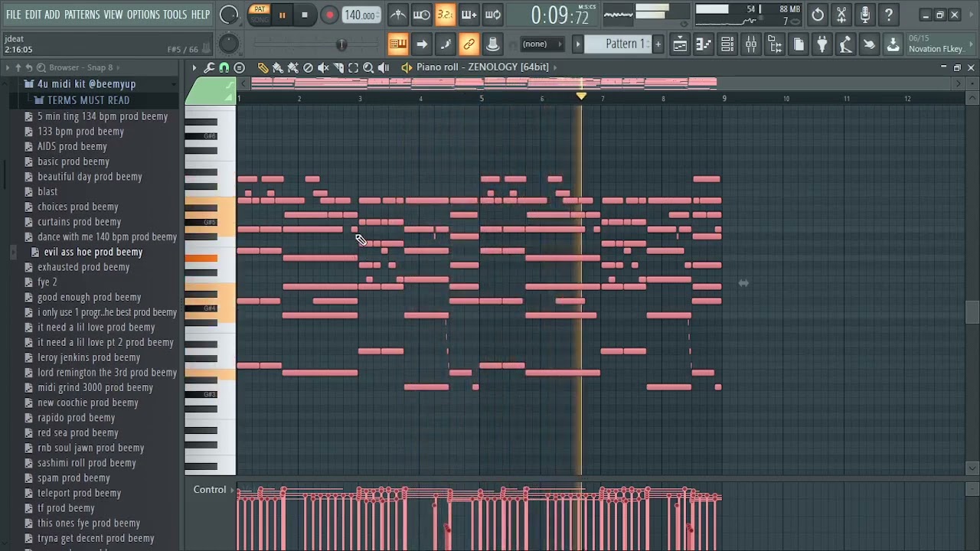Screen dimensions: 980x551
Task: Open the piano roll main menu arrow
Action: 194,67
